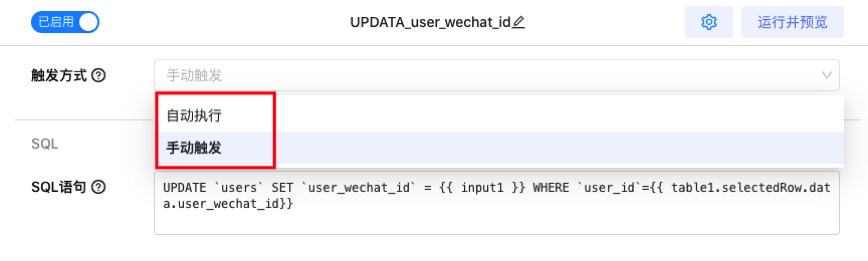Open query settings with the gear icon
Image resolution: width=868 pixels, height=261 pixels.
coord(709,22)
